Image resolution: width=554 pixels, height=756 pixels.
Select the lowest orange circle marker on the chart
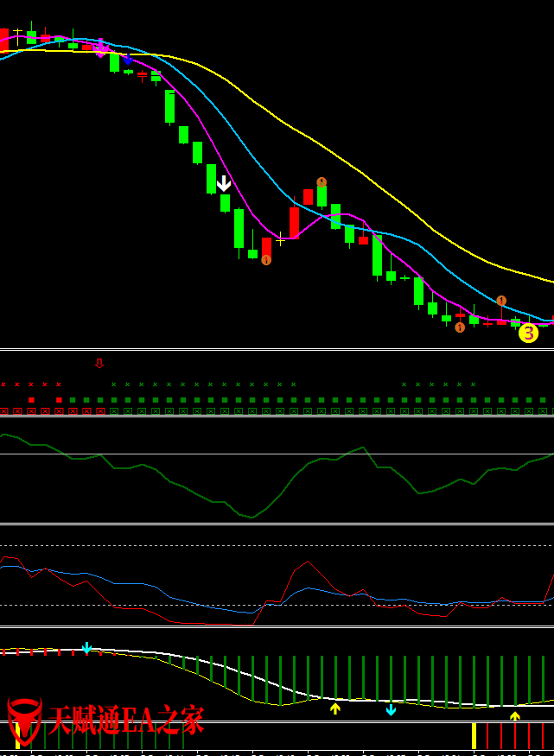(460, 327)
